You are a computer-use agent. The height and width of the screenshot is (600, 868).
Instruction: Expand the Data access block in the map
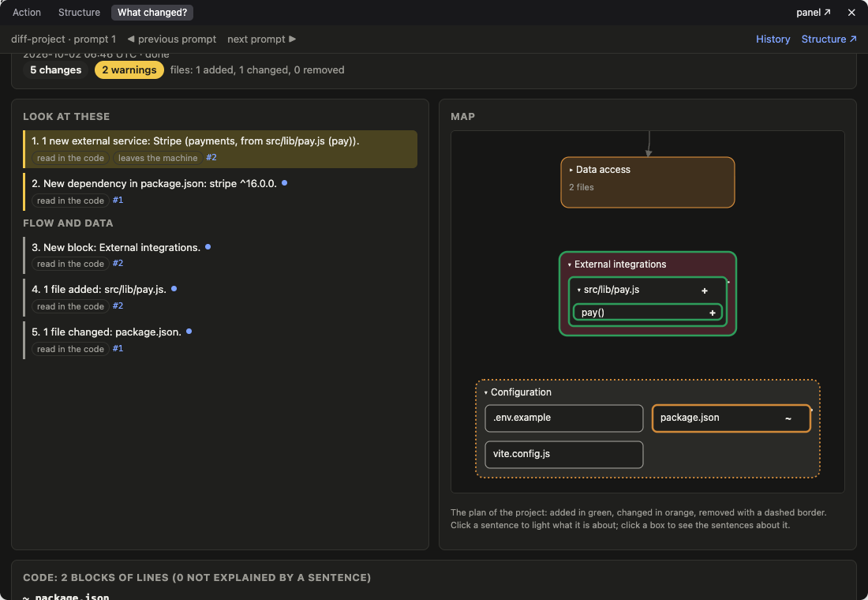point(571,170)
